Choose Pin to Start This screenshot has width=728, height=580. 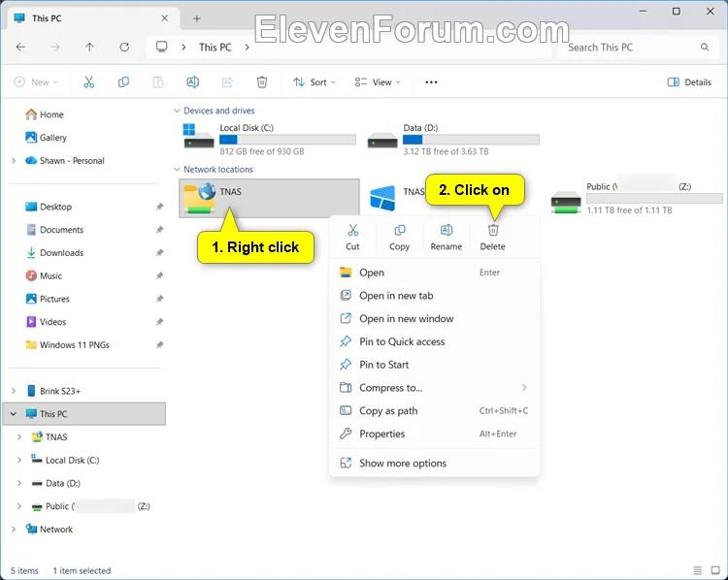click(435, 365)
